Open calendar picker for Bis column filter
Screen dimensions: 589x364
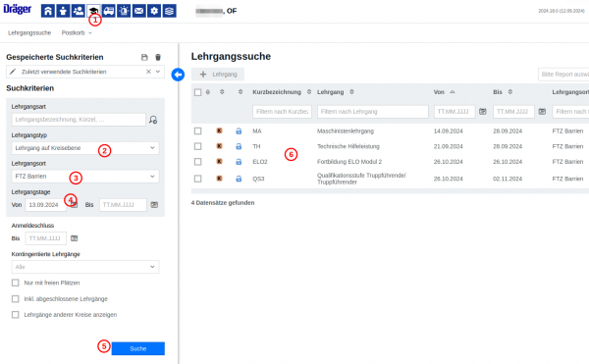(x=542, y=112)
